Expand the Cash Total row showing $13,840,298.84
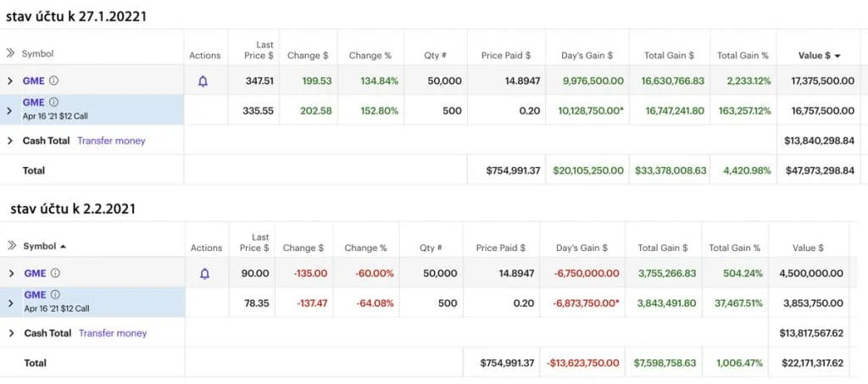The image size is (868, 384). 10,141
